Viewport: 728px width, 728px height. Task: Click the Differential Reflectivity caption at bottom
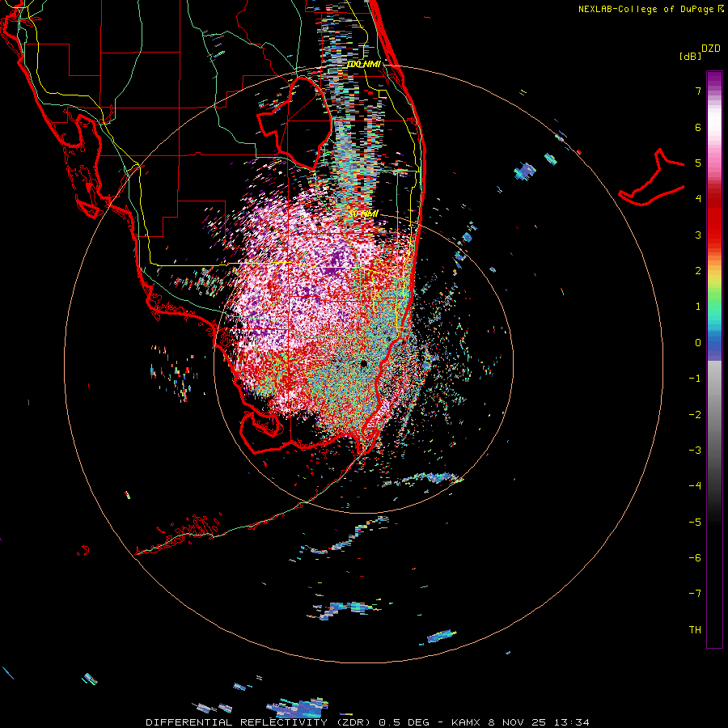(367, 722)
